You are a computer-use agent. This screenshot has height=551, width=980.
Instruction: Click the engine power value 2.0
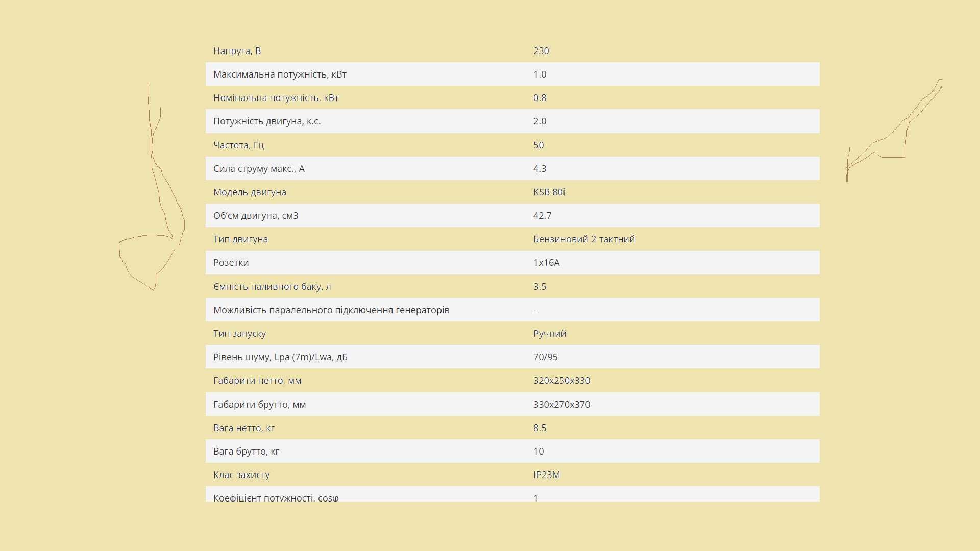point(540,121)
